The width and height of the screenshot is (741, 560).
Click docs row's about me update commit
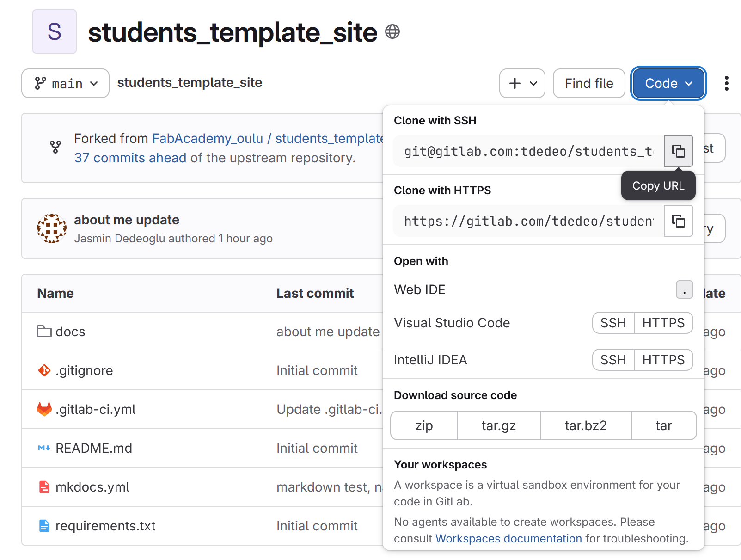[328, 332]
